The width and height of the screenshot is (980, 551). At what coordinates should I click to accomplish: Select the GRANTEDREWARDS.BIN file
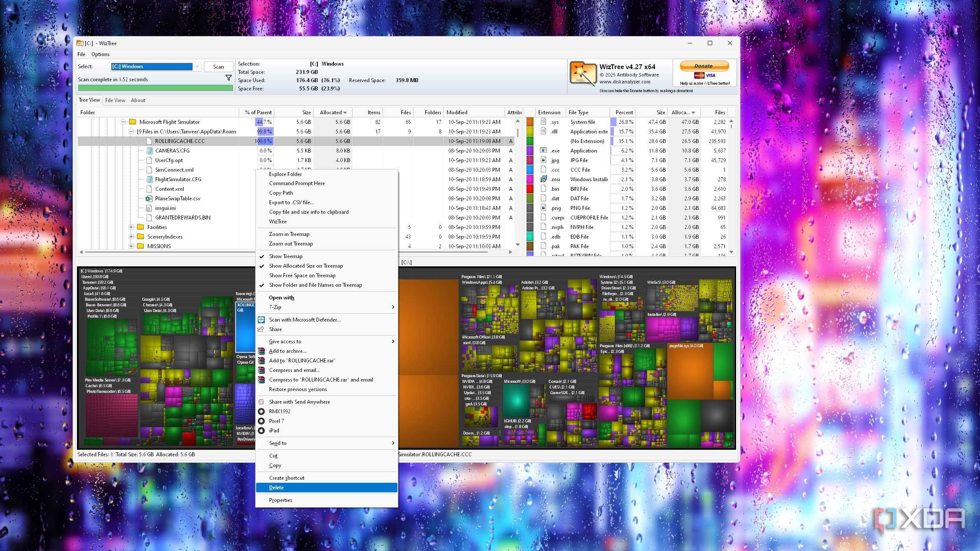[183, 218]
